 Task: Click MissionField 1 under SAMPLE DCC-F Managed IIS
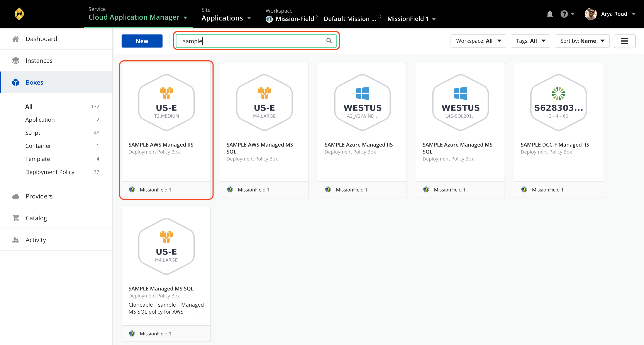(547, 190)
